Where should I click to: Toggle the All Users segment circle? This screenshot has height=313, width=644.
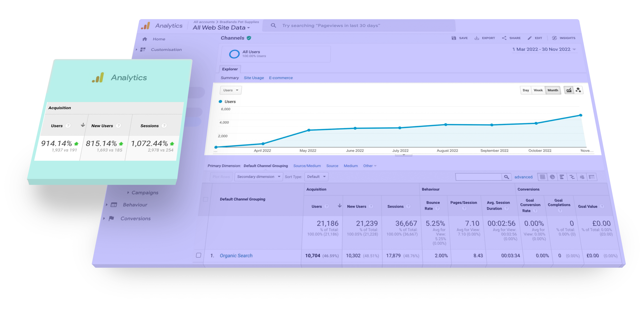click(234, 54)
